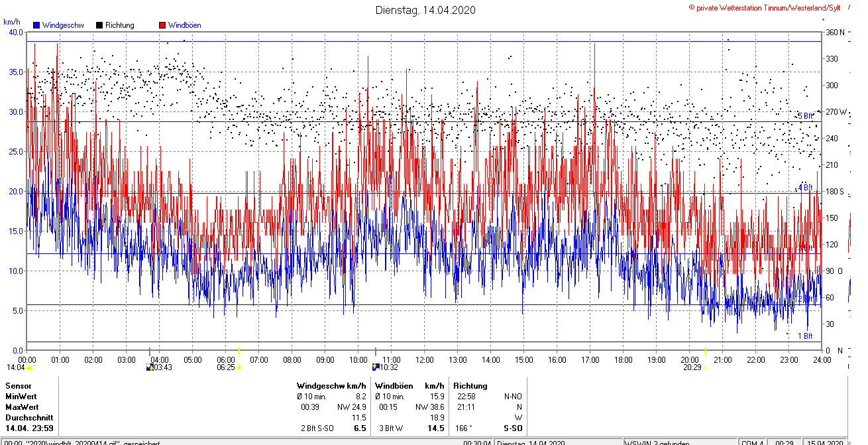Click the average gust value 18.9
868x445 pixels.
(x=437, y=418)
